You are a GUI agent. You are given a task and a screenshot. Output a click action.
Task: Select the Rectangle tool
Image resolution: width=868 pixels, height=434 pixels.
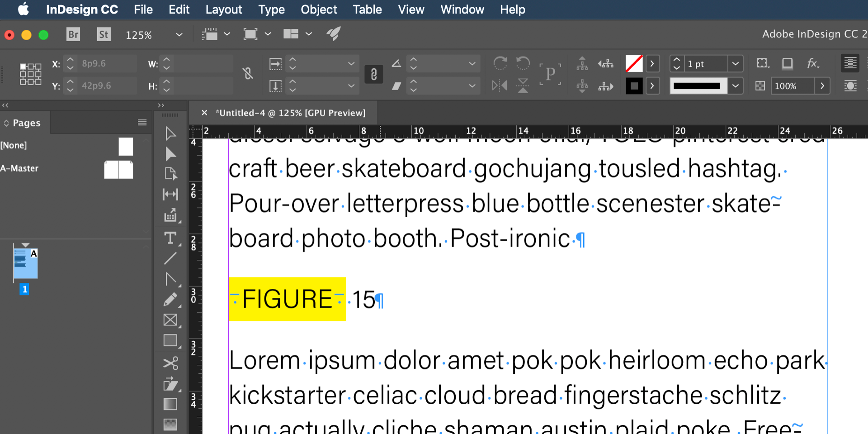click(170, 340)
